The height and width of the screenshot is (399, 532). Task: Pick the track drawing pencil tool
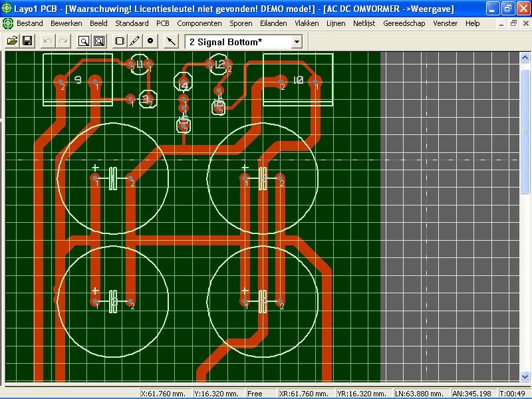135,41
